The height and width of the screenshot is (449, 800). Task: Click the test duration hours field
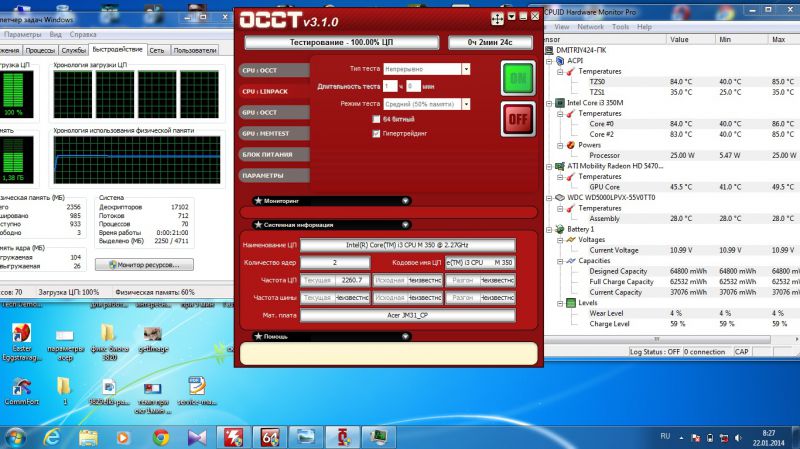pyautogui.click(x=390, y=86)
